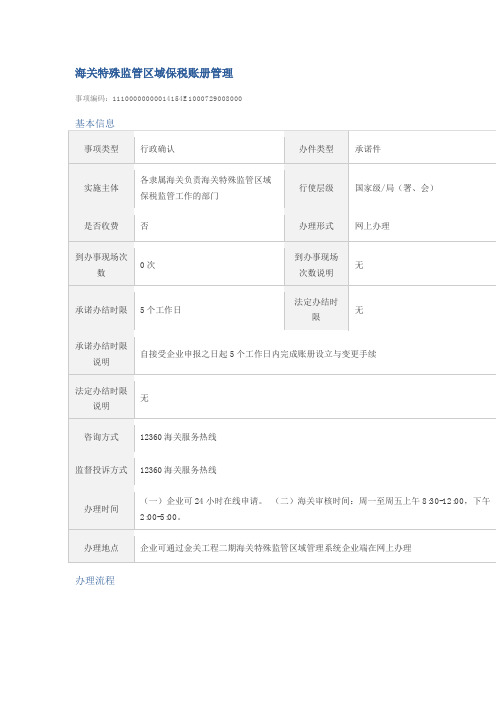Select the 承诺件 value
Screen dimensions: 496x702
click(x=368, y=149)
